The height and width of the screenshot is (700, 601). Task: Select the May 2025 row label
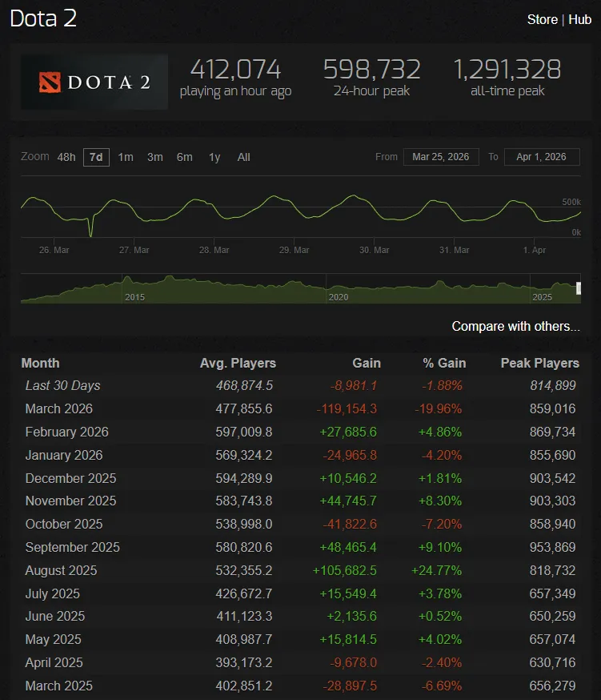[x=53, y=639]
